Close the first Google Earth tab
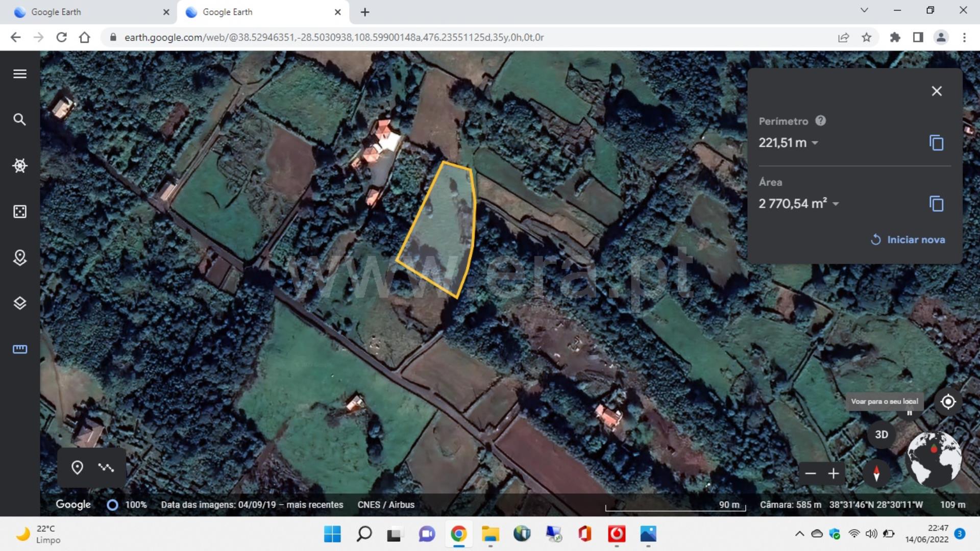 coord(166,12)
